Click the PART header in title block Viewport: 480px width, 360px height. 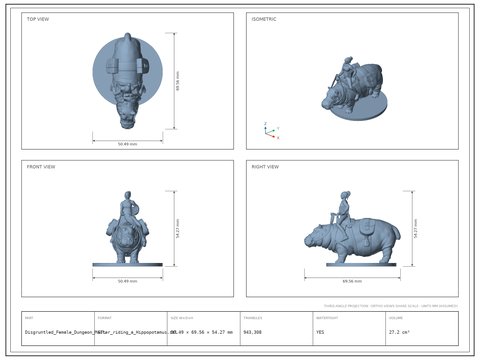(29, 318)
